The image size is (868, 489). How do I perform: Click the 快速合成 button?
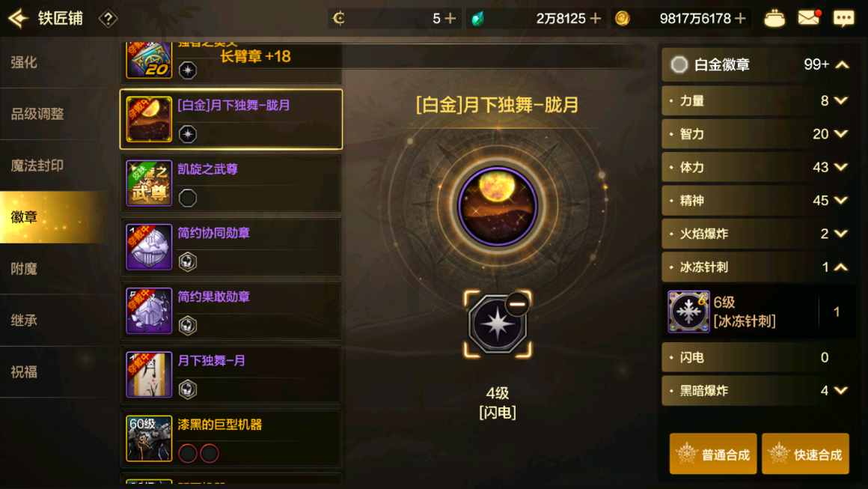click(x=805, y=454)
